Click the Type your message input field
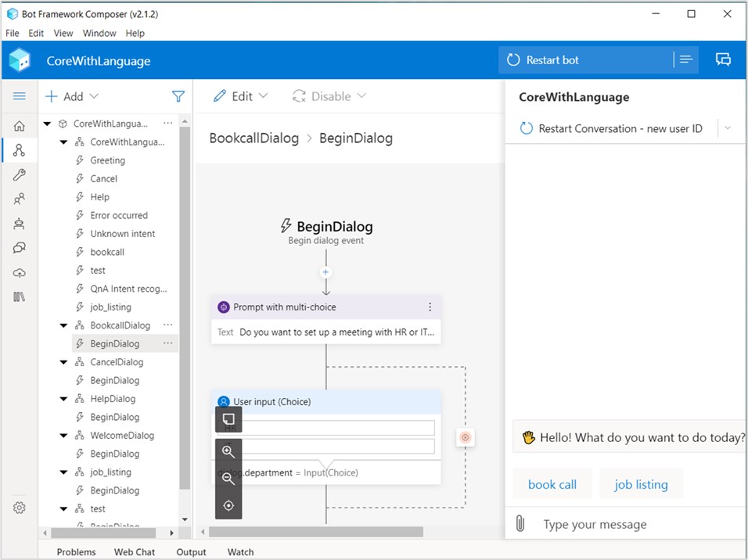The height and width of the screenshot is (560, 748). [x=634, y=524]
